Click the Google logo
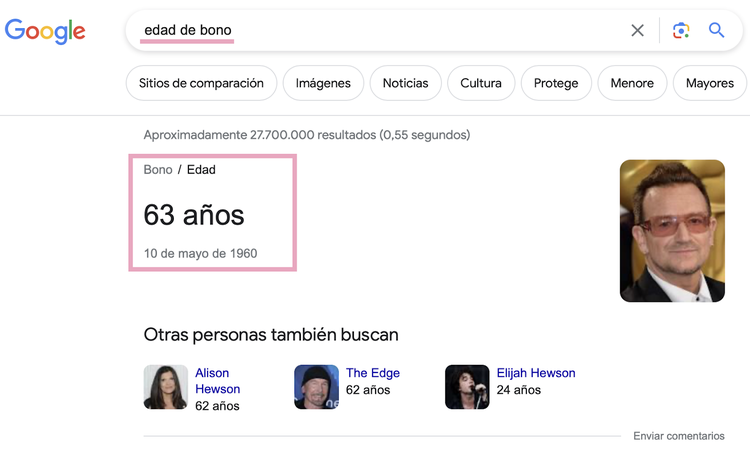750x453 pixels. pyautogui.click(x=45, y=31)
